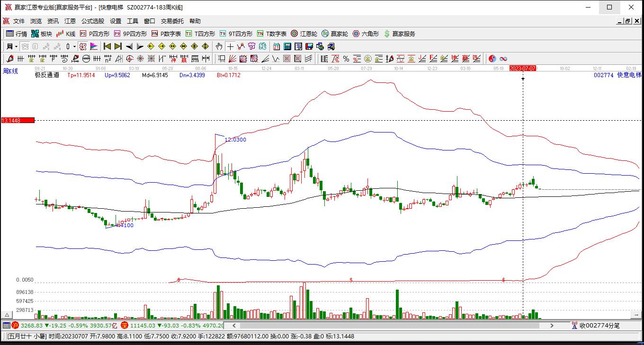Toggle the 极反通道 indicator button in the toolbar
This screenshot has width=644, height=345.
[83, 46]
